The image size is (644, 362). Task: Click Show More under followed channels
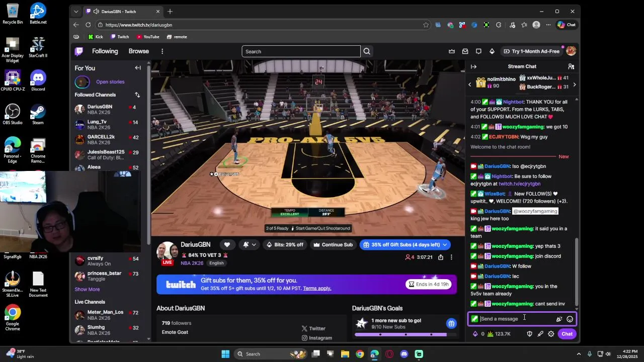coord(87,289)
